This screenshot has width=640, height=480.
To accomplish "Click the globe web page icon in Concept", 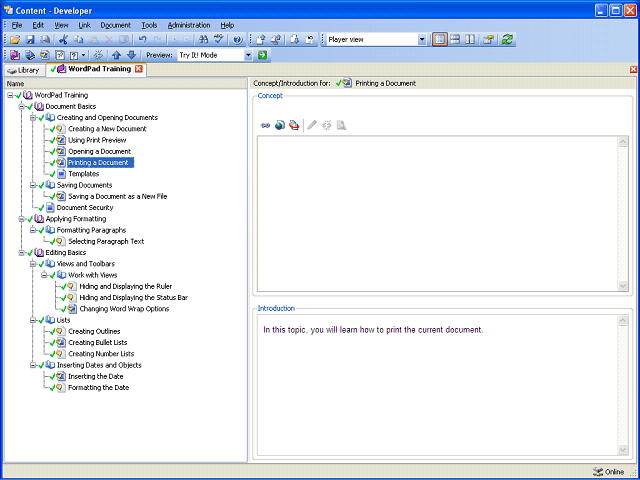I will click(280, 125).
